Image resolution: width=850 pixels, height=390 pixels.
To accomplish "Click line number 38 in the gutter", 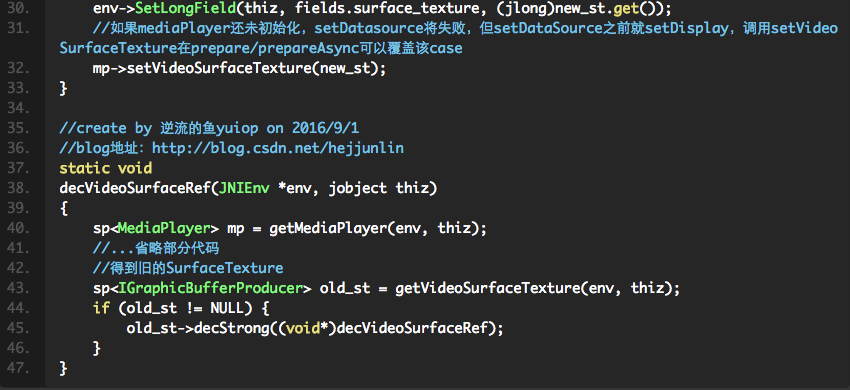I will point(18,188).
